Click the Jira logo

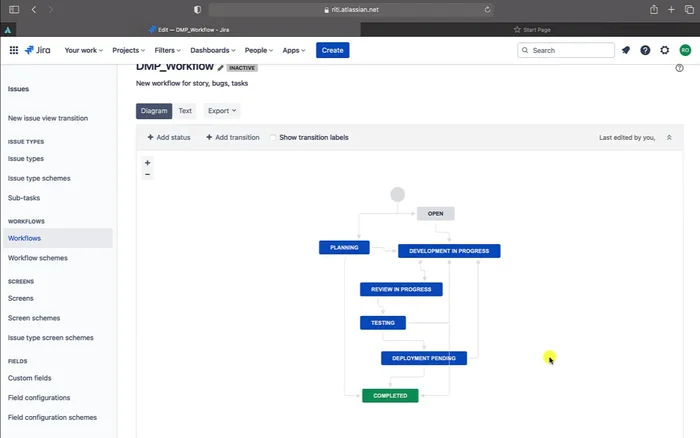point(38,50)
